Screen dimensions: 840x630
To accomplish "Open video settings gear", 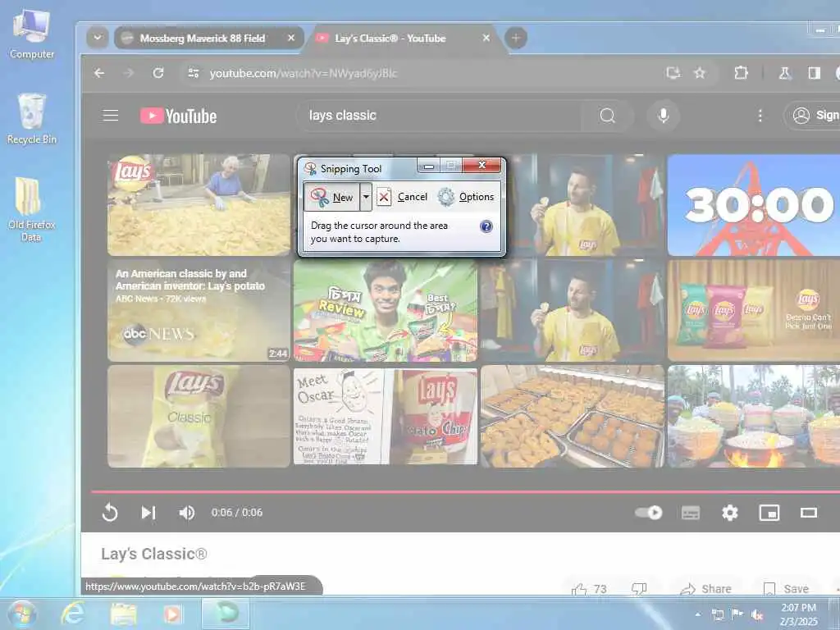I will click(729, 513).
